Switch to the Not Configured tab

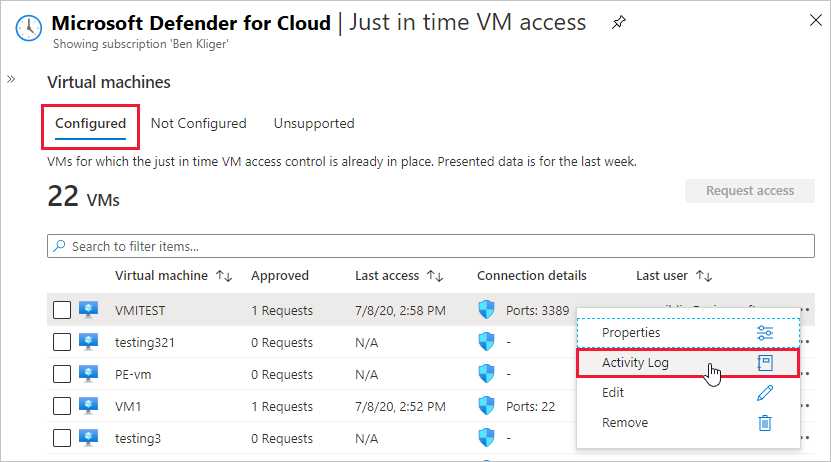(x=198, y=124)
